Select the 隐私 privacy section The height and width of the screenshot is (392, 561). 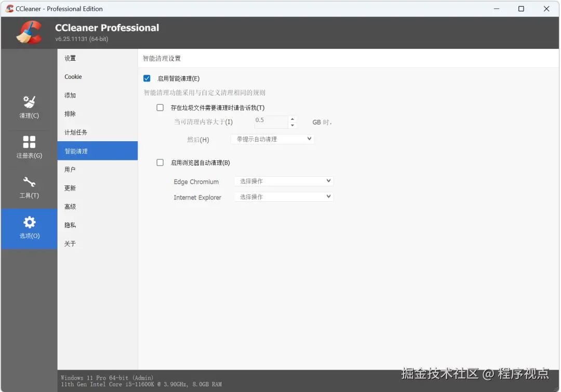[70, 225]
